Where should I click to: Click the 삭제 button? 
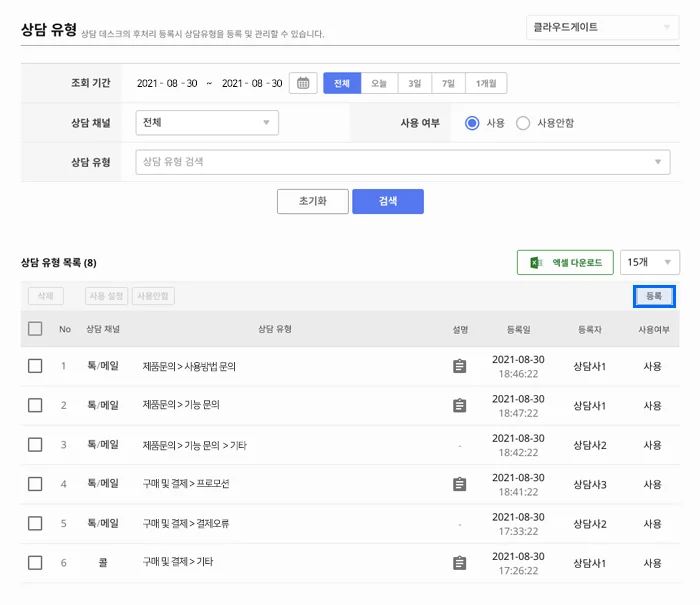click(x=46, y=296)
